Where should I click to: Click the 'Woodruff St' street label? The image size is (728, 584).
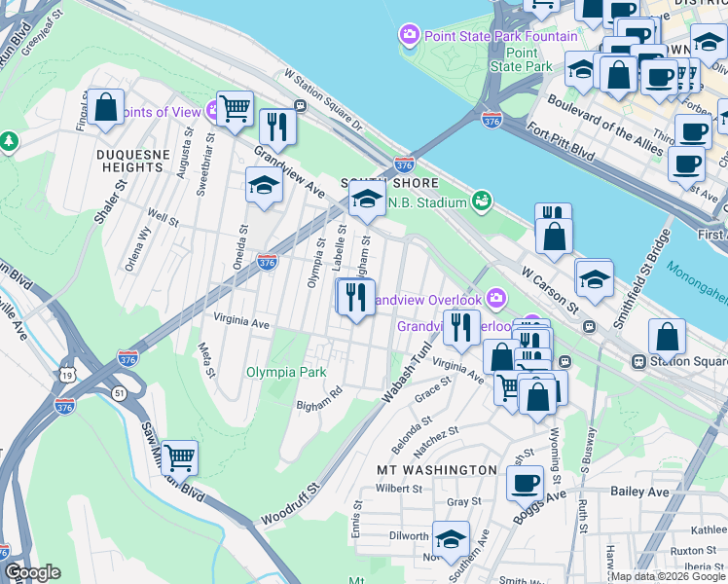pyautogui.click(x=291, y=504)
